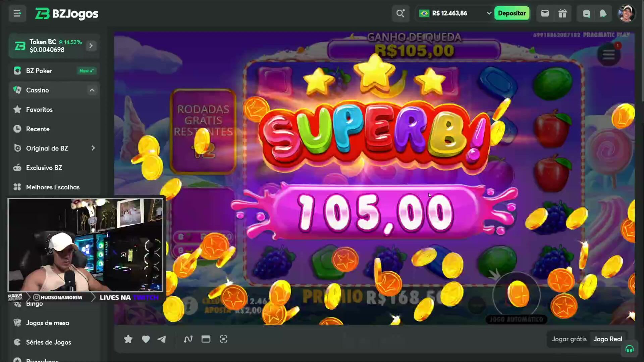Open the currency balance dropdown
Image resolution: width=644 pixels, height=362 pixels.
coord(455,13)
